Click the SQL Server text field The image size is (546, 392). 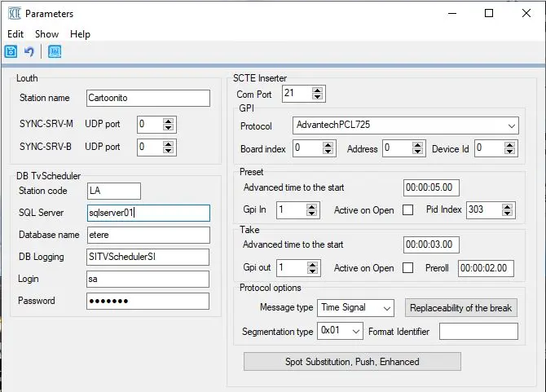tap(148, 213)
